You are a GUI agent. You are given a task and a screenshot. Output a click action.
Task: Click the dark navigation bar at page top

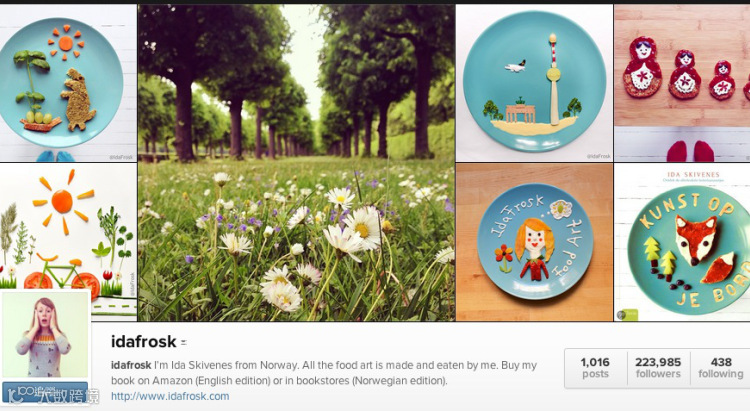pyautogui.click(x=375, y=2)
